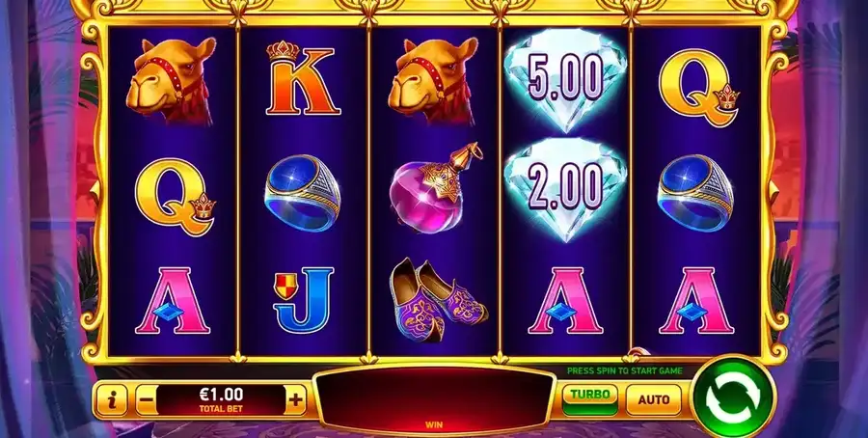Click the blue J symbol
The width and height of the screenshot is (868, 438).
[x=304, y=301]
